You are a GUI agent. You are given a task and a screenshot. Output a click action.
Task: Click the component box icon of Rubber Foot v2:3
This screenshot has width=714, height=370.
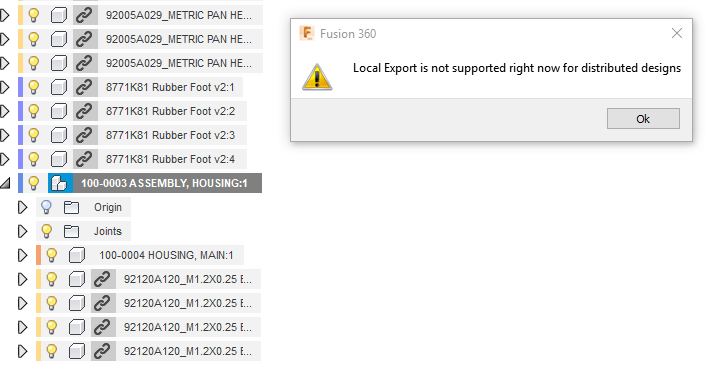(x=59, y=135)
